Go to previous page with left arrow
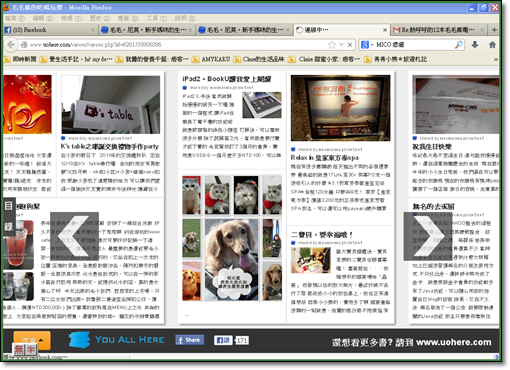This screenshot has height=370, width=510. click(74, 236)
